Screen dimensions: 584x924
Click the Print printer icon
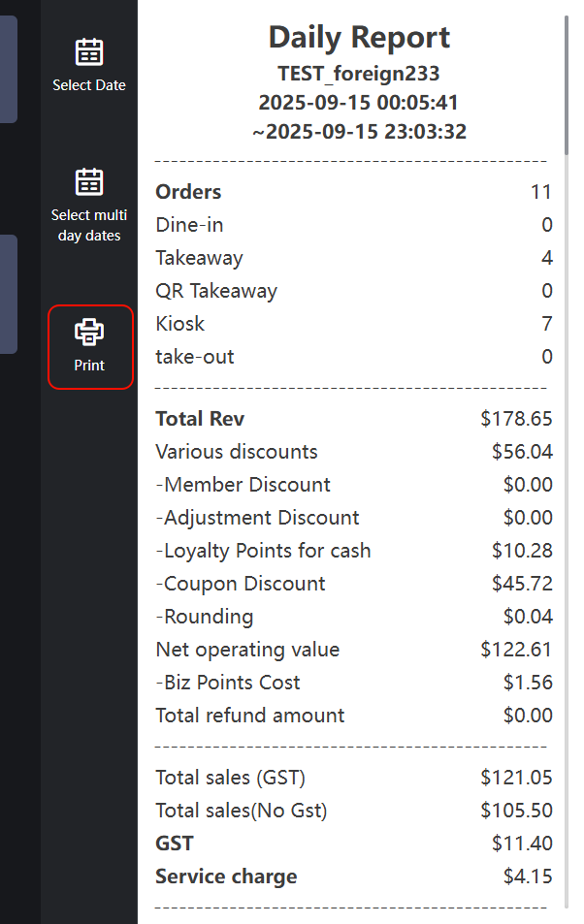[89, 333]
